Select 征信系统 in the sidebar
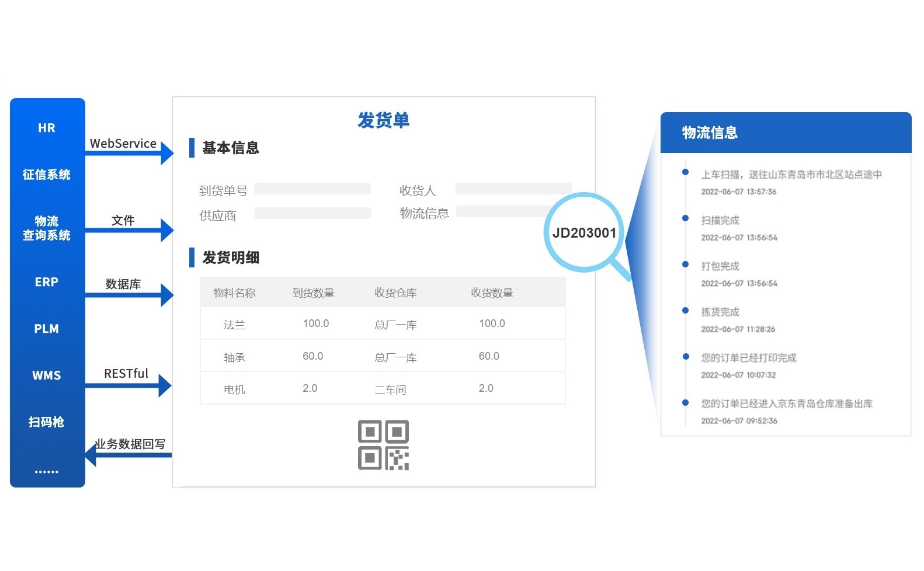 pyautogui.click(x=47, y=175)
